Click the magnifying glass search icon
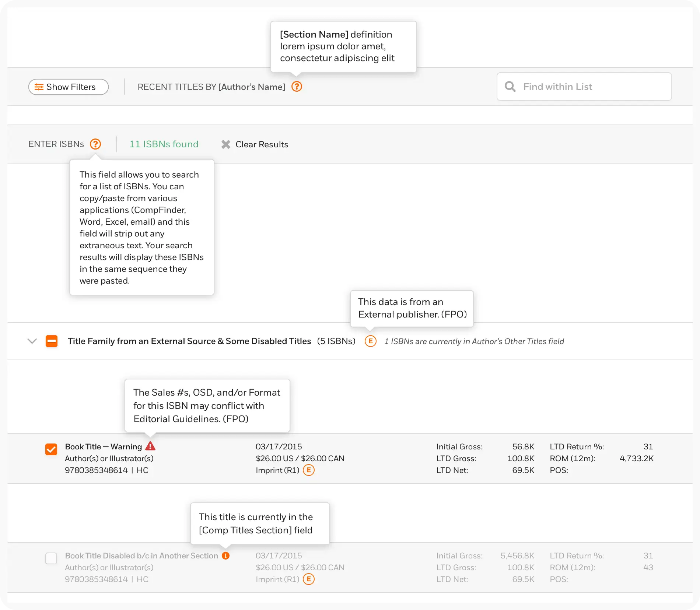Viewport: 700px width, 610px height. [510, 87]
